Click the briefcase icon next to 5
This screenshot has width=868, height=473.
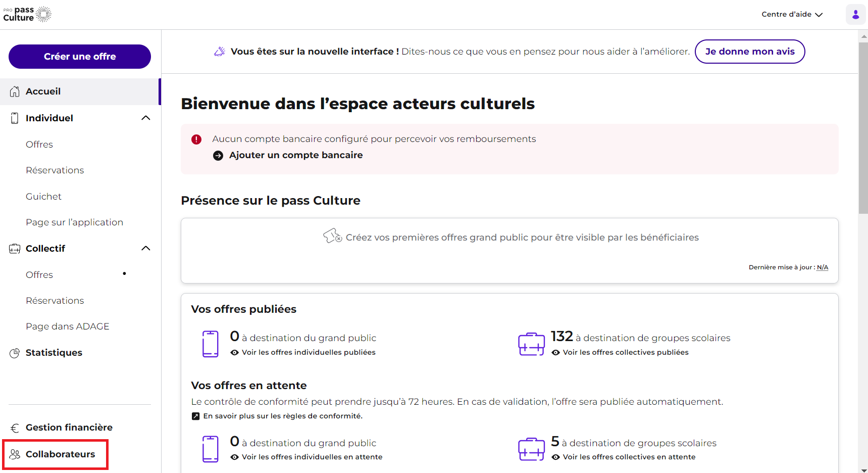point(531,449)
